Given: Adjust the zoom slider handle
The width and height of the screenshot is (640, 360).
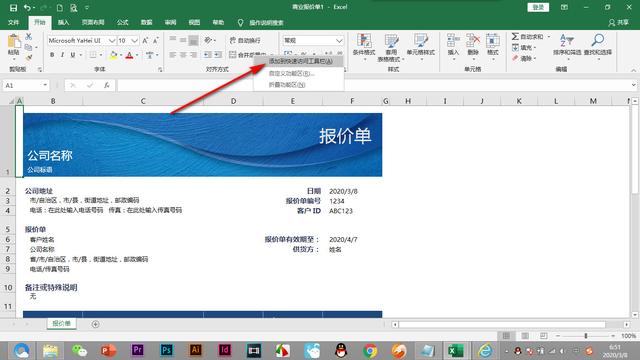Looking at the screenshot, I should point(586,336).
